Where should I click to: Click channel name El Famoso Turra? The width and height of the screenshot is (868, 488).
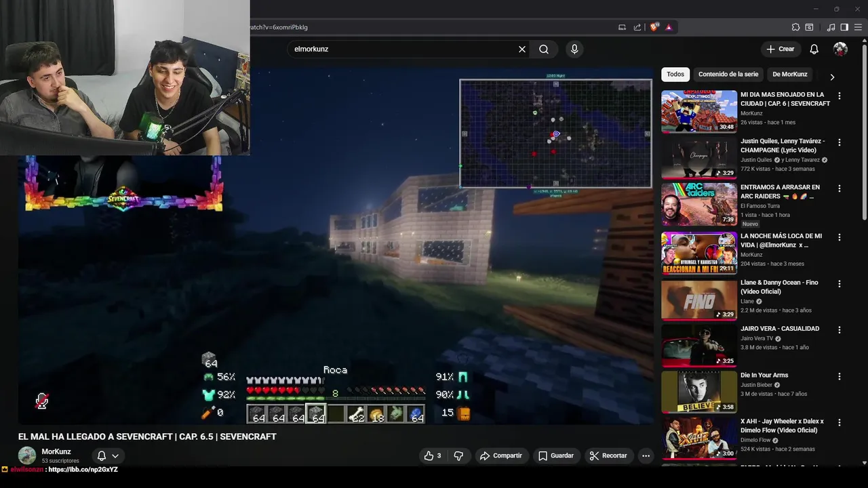[760, 206]
